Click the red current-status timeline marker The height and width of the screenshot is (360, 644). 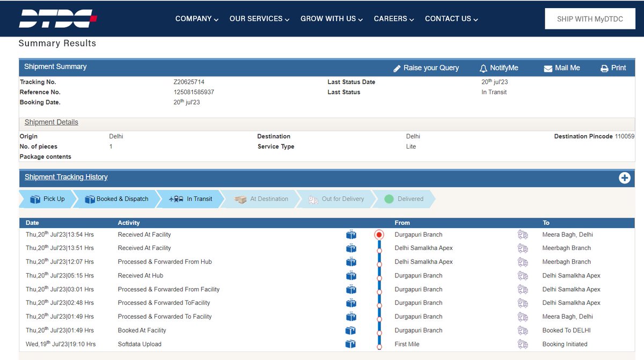tap(379, 234)
